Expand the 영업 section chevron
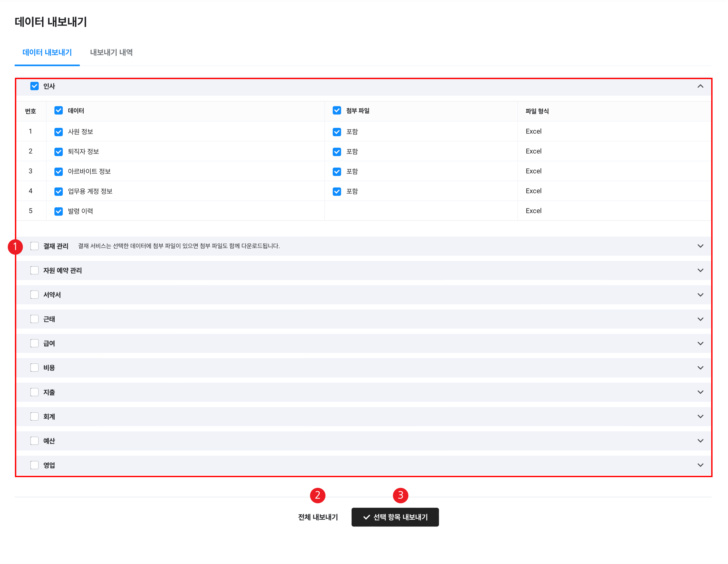728x564 pixels. pyautogui.click(x=700, y=465)
